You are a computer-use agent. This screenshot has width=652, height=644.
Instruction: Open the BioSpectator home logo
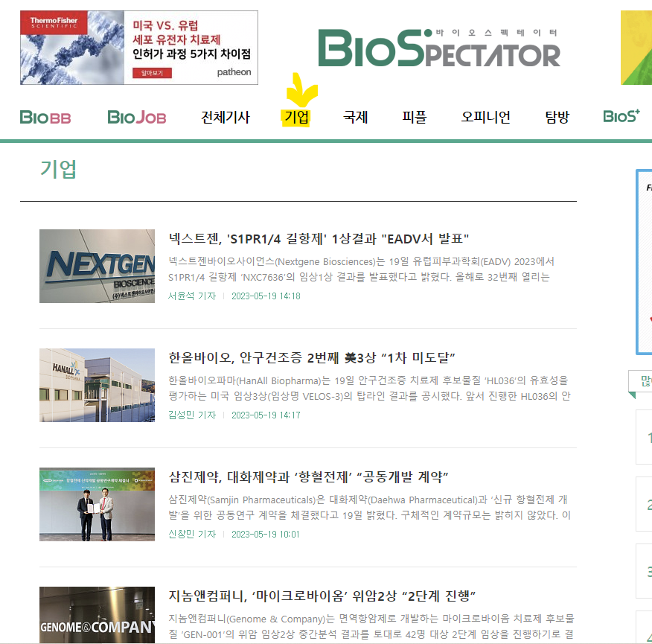point(439,48)
